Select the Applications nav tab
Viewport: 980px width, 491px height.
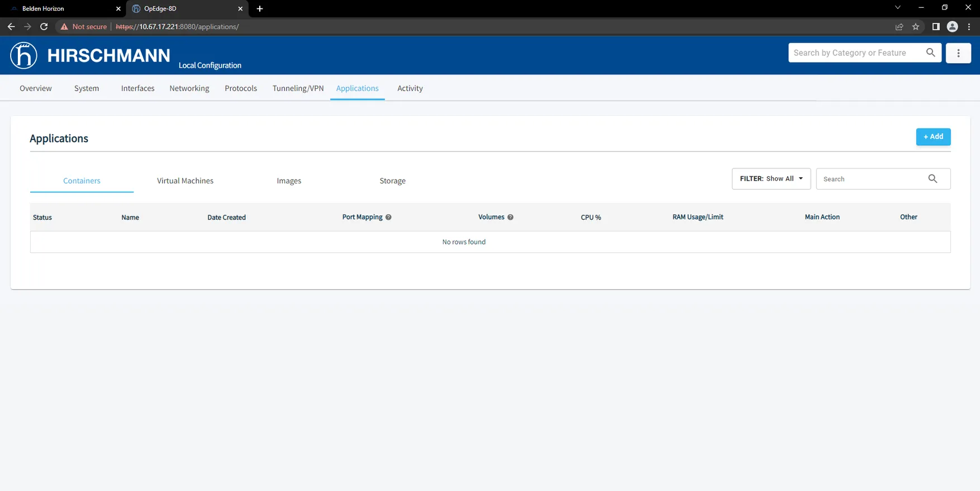tap(358, 88)
